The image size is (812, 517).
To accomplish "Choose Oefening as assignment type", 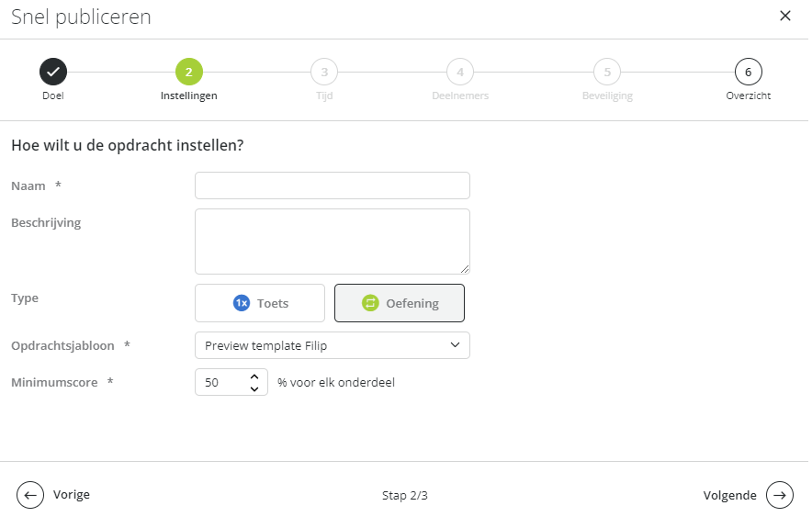I will click(x=400, y=303).
